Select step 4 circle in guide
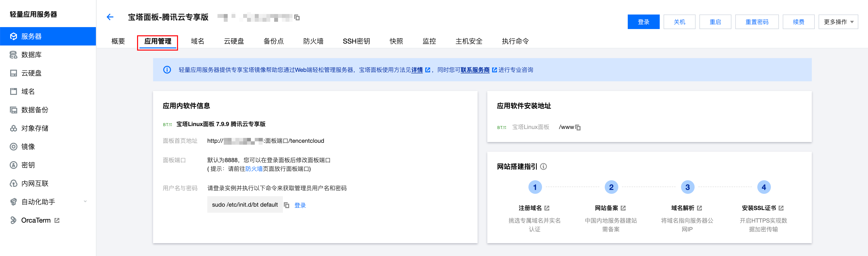868x256 pixels. [x=764, y=187]
